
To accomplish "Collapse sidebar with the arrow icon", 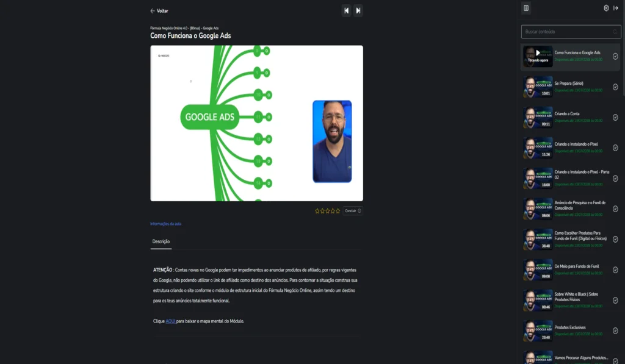I will click(616, 8).
